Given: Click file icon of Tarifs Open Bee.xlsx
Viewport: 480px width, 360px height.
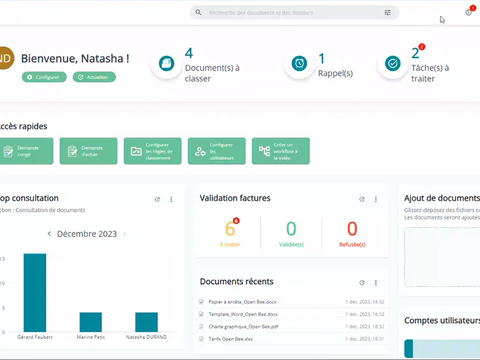Looking at the screenshot, I should point(201,339).
